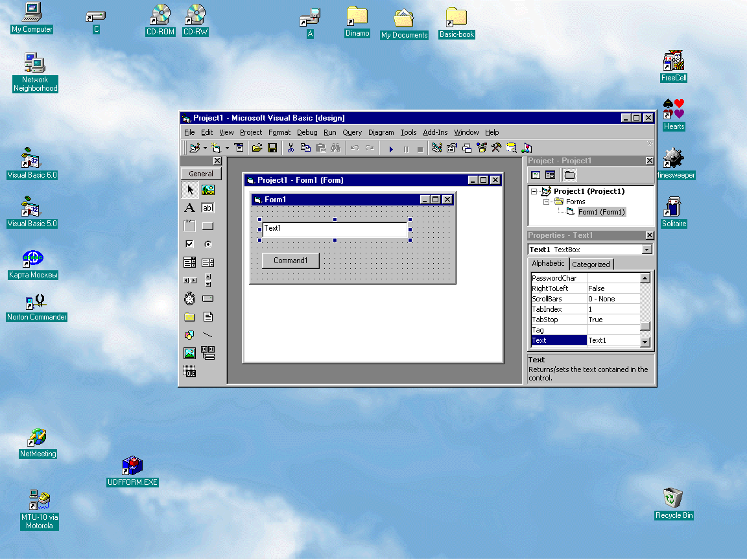Select the DriveListBox tool in the toolbox
This screenshot has width=747, height=560.
(207, 299)
